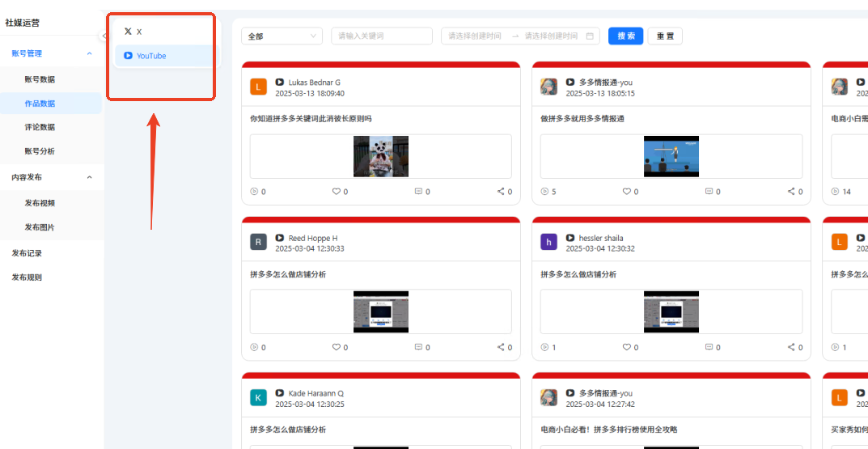Click the hessler shaila account name
The height and width of the screenshot is (449, 868).
click(601, 238)
